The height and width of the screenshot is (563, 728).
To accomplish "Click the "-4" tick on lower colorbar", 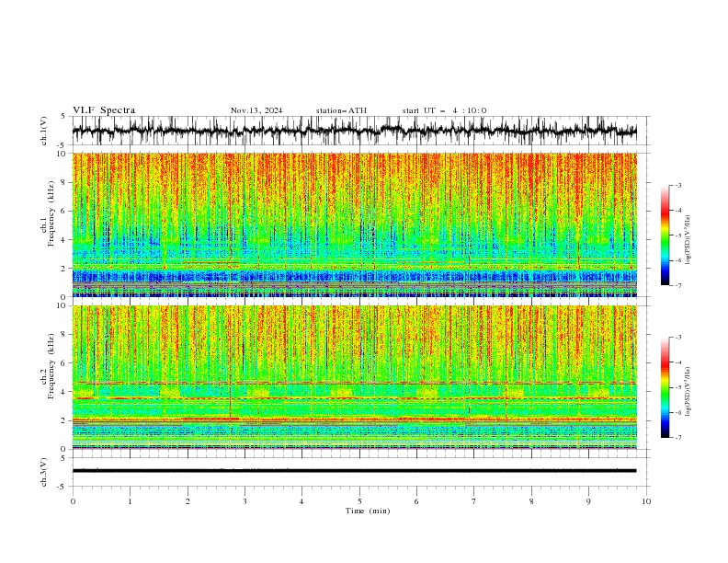I will pyautogui.click(x=678, y=362).
